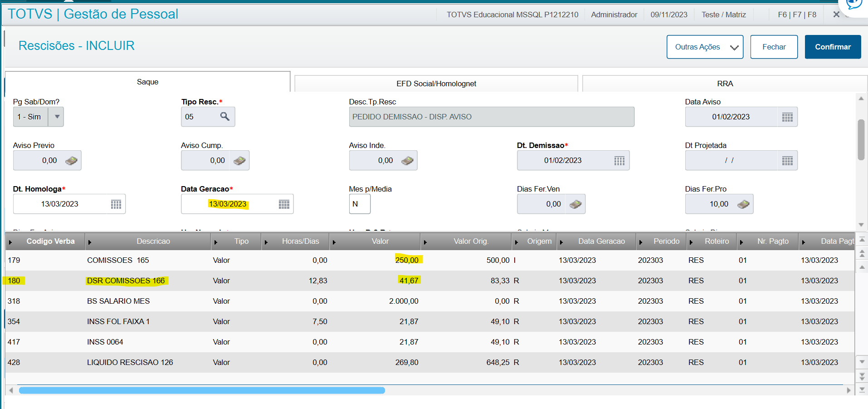
Task: Click the F6 | F7 | F8 shortcut label
Action: coord(797,15)
